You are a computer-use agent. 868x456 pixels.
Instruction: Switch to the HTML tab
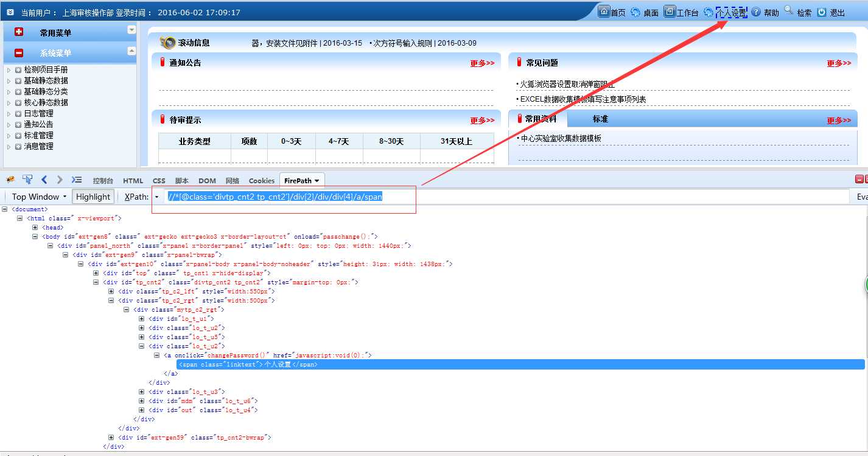point(133,181)
